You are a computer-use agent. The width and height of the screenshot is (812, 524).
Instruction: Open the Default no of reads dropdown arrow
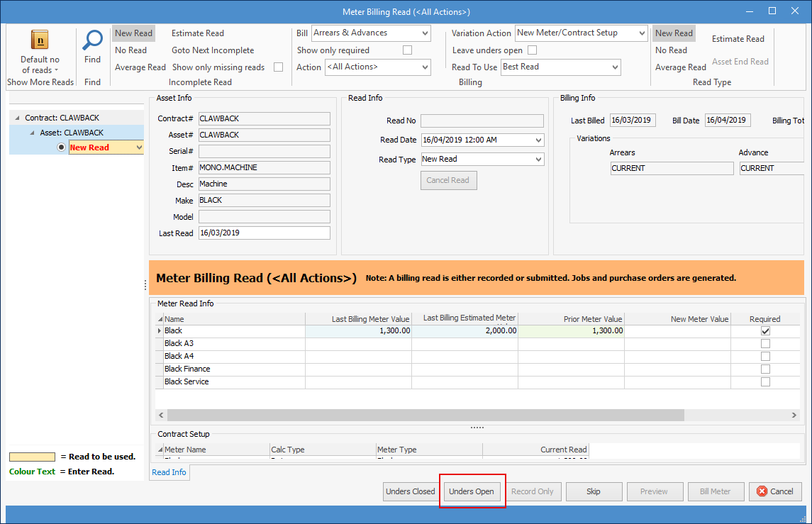click(57, 70)
